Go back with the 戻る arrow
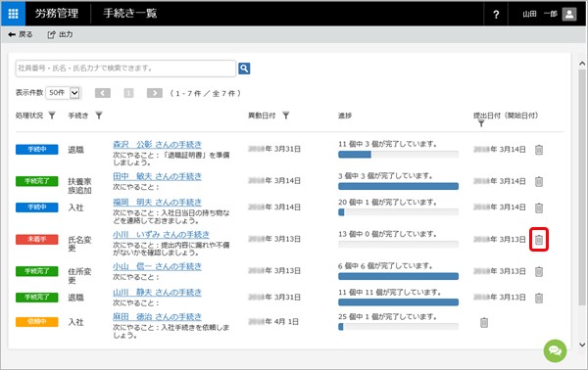The height and width of the screenshot is (370, 588). 21,34
